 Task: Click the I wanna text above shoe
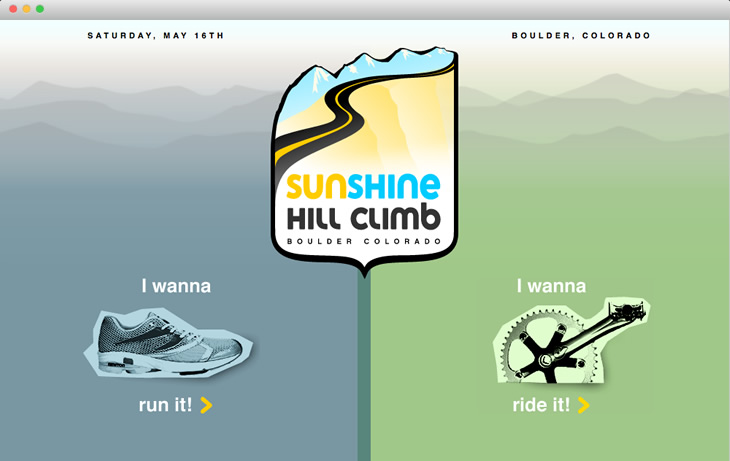pos(176,286)
